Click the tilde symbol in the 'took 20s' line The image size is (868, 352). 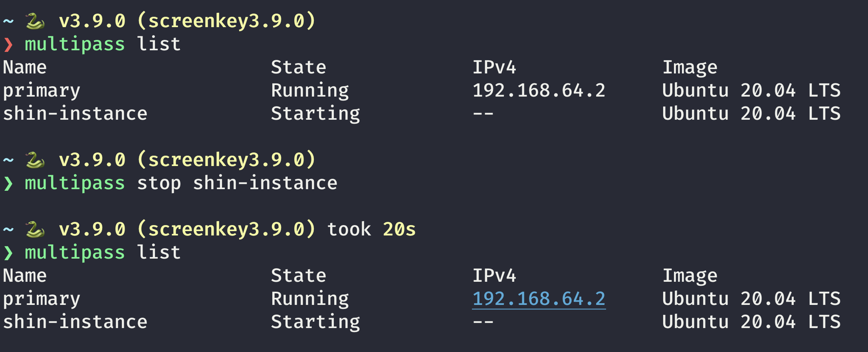[8, 229]
